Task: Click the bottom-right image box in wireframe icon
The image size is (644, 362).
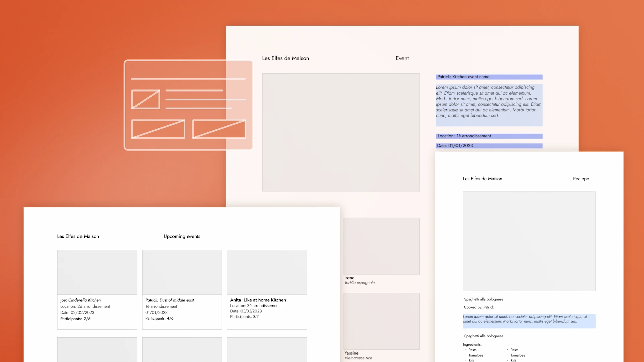Action: pos(219,129)
